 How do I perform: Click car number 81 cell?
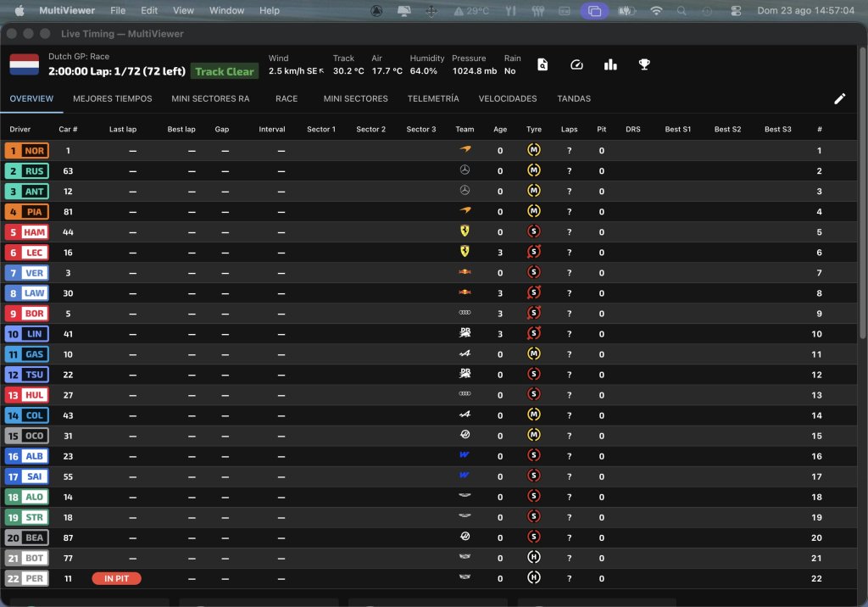tap(68, 212)
